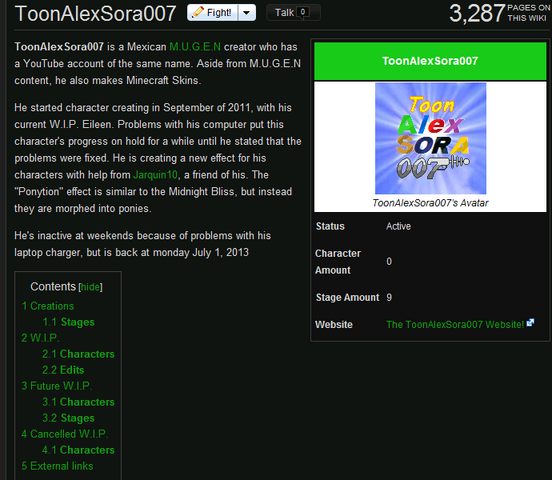Click the Contents heading text
552x480 pixels.
[x=53, y=286]
